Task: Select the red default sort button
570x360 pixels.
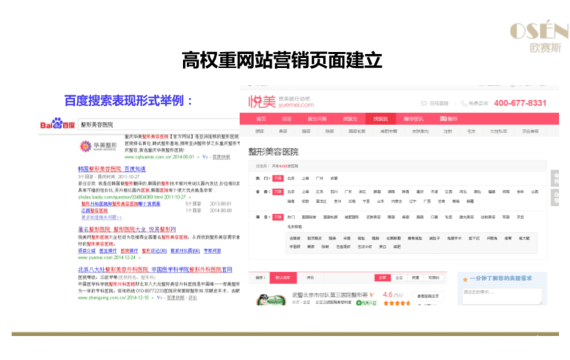Action: [283, 277]
